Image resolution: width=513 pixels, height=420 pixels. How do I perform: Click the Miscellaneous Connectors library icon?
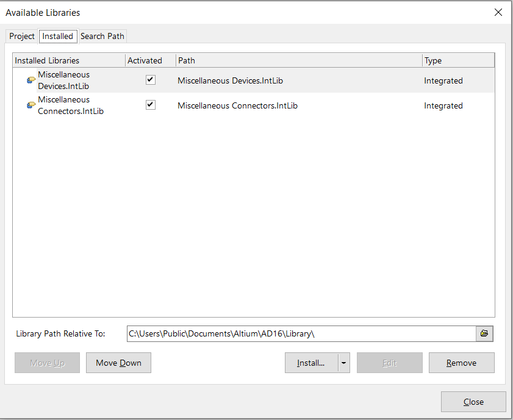(31, 105)
